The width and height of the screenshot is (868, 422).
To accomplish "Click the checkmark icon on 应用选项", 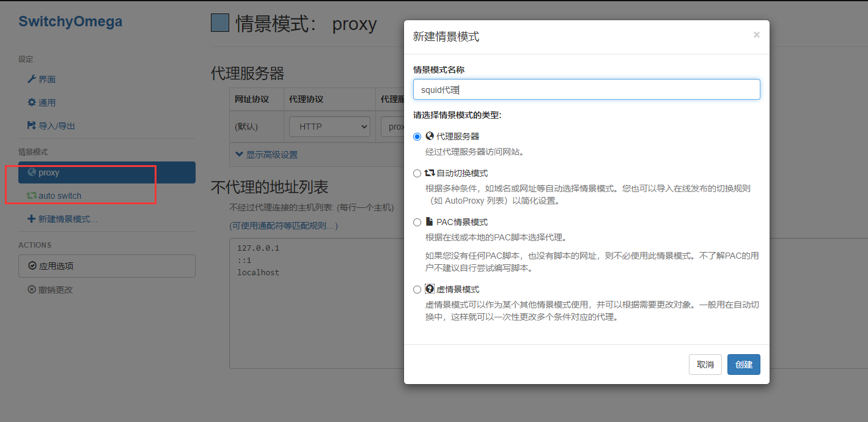I will (x=32, y=265).
